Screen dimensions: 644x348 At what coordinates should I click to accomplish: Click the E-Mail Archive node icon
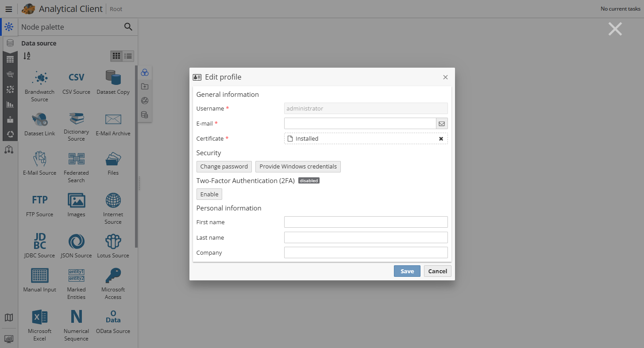coord(113,119)
